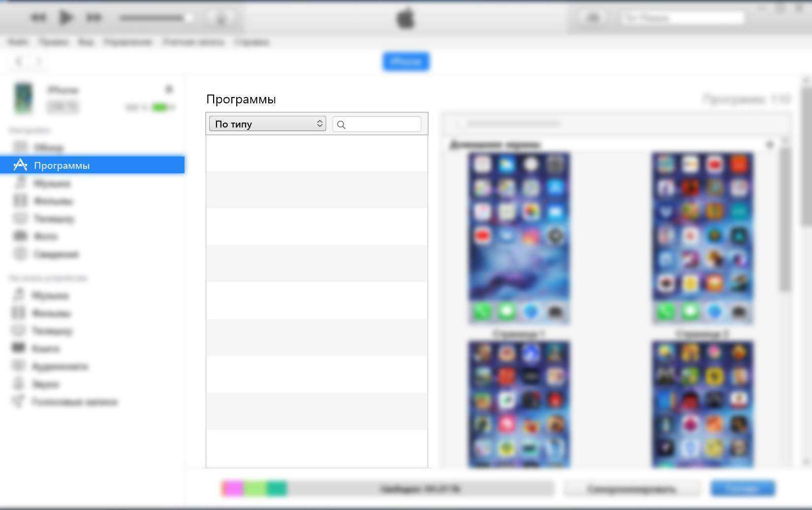Click the plus icon to add a home screen
Viewport: 812px width, 510px height.
[x=770, y=145]
